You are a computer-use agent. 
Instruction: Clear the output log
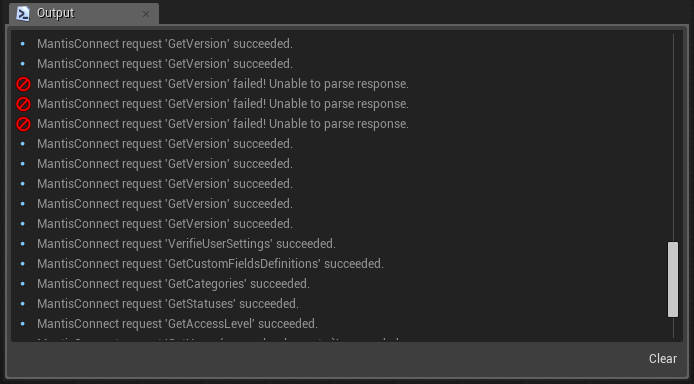click(x=663, y=358)
